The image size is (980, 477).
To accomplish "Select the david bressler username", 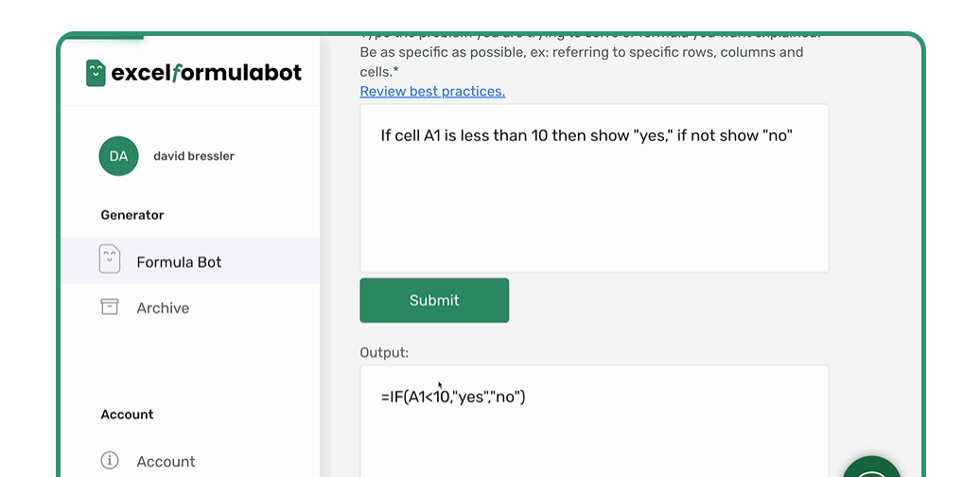I will [x=194, y=156].
